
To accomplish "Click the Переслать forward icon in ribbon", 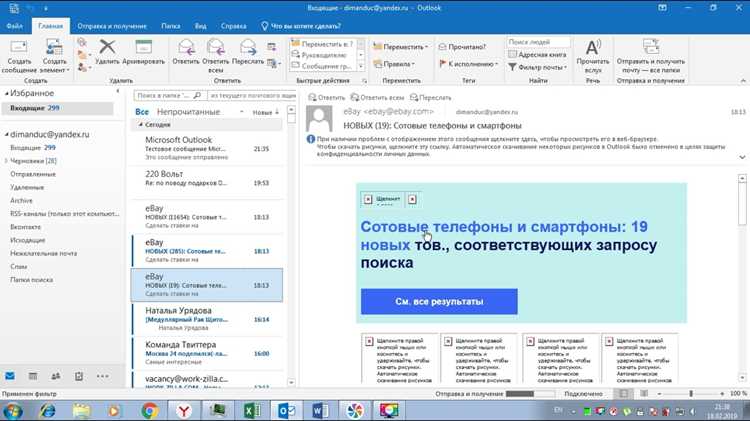I will tap(248, 47).
